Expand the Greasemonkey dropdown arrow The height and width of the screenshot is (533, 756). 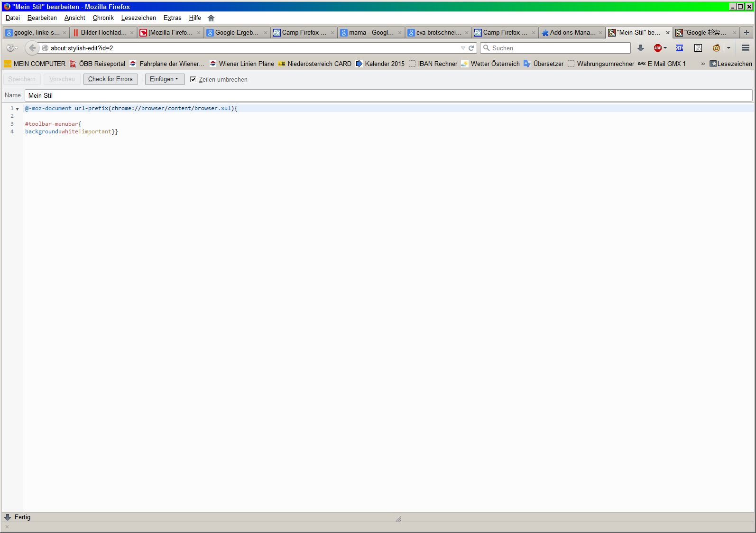coord(729,48)
